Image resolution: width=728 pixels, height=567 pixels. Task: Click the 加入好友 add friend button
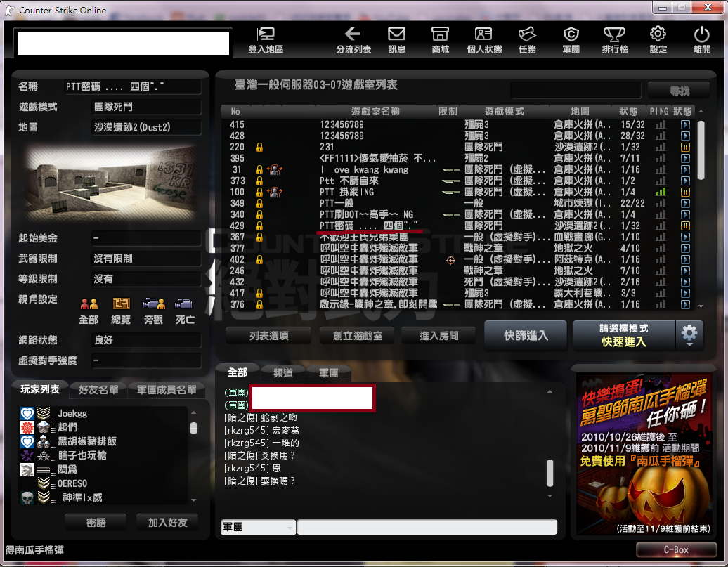point(168,523)
